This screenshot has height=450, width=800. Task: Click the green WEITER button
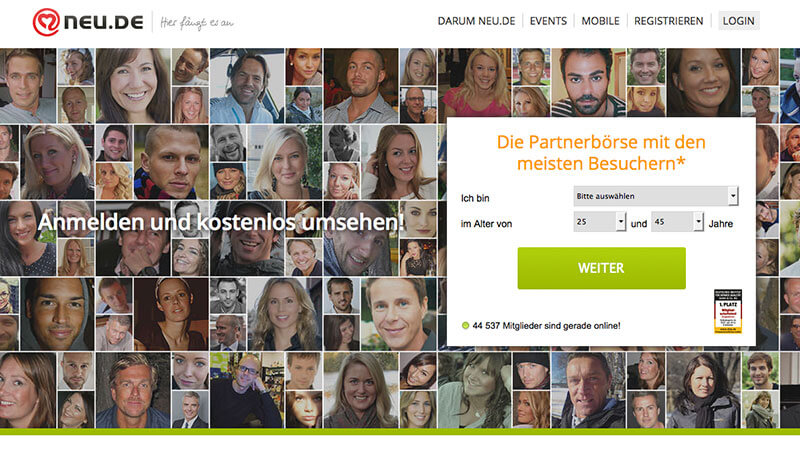(x=602, y=268)
